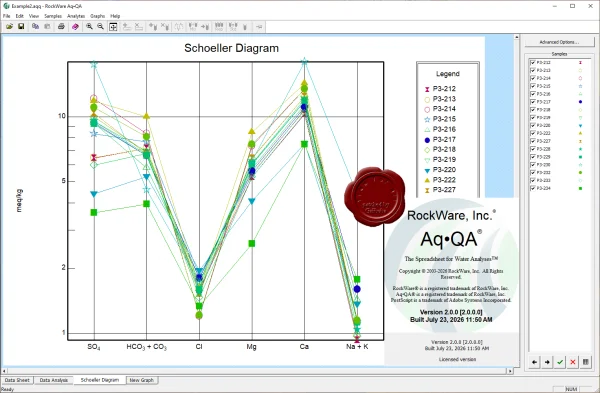Zoom in with the plus magnifier icon
The image size is (600, 393).
pos(89,26)
